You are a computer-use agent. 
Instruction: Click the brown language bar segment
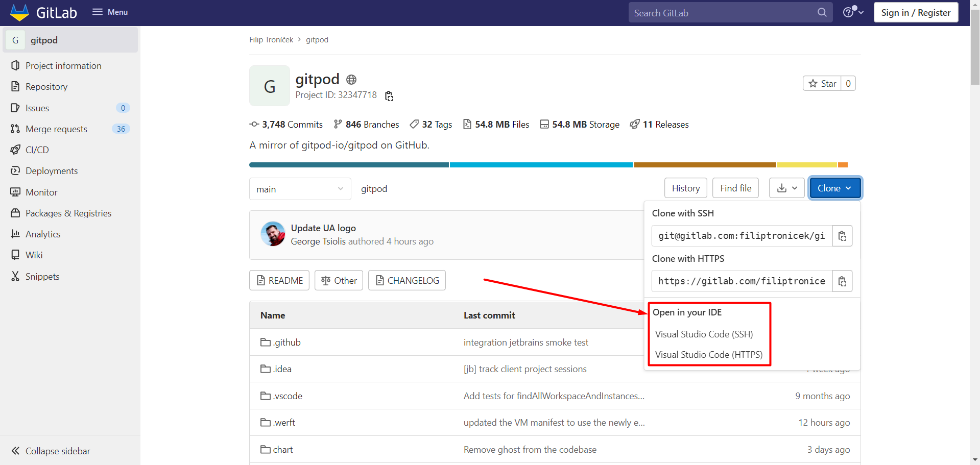[705, 165]
